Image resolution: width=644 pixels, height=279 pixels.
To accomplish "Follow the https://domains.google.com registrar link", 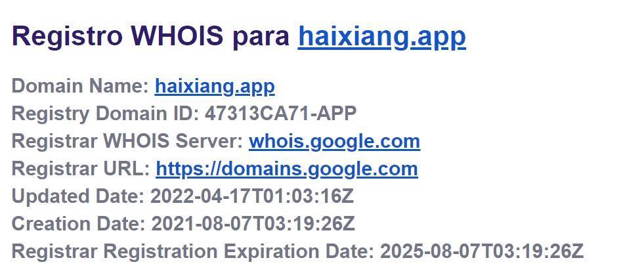I will tap(286, 169).
